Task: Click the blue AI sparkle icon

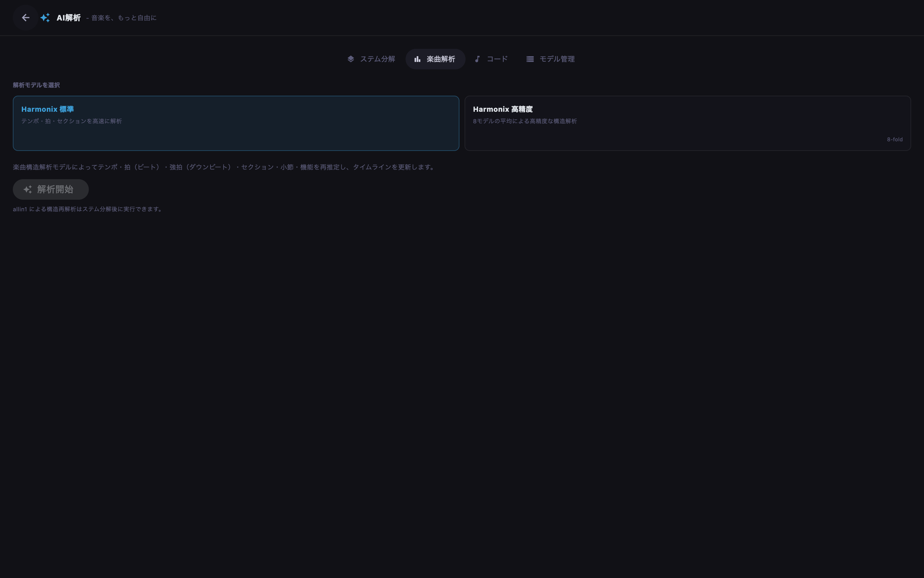Action: pos(45,18)
